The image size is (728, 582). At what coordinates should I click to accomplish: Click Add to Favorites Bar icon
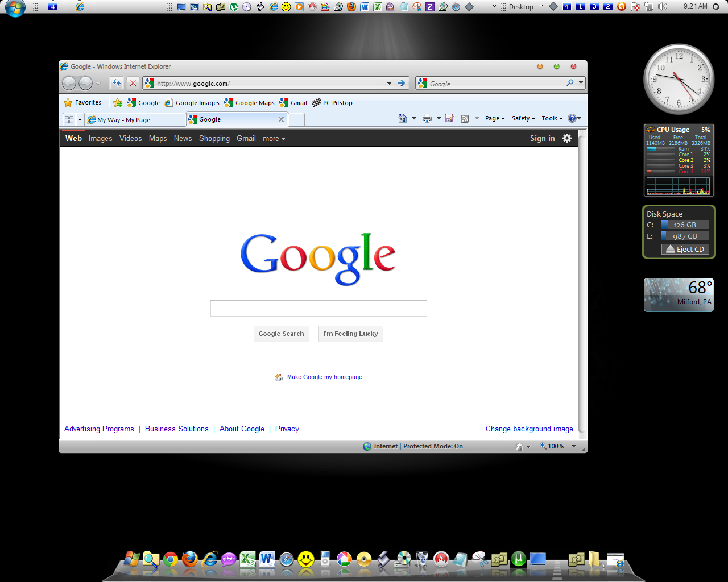coord(117,102)
